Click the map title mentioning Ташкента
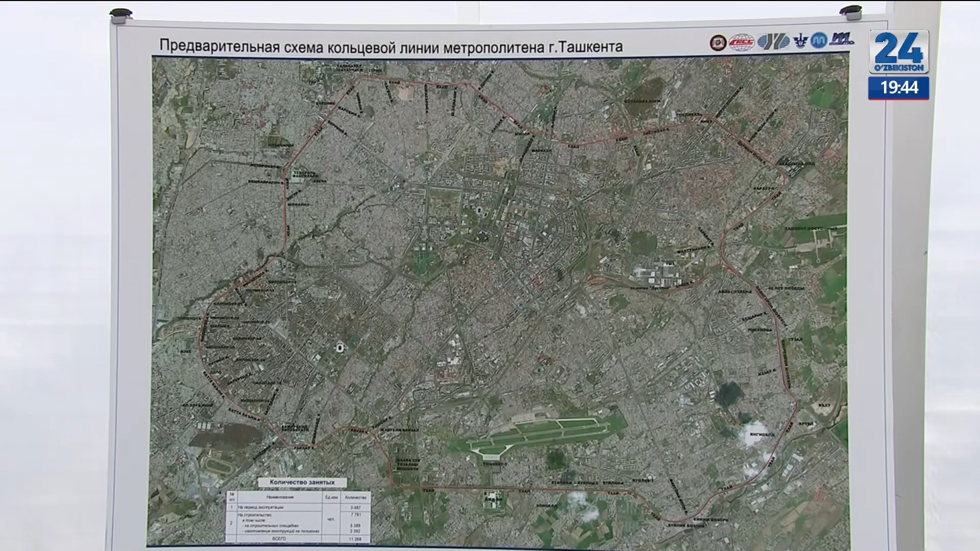Image resolution: width=980 pixels, height=551 pixels. tap(391, 46)
